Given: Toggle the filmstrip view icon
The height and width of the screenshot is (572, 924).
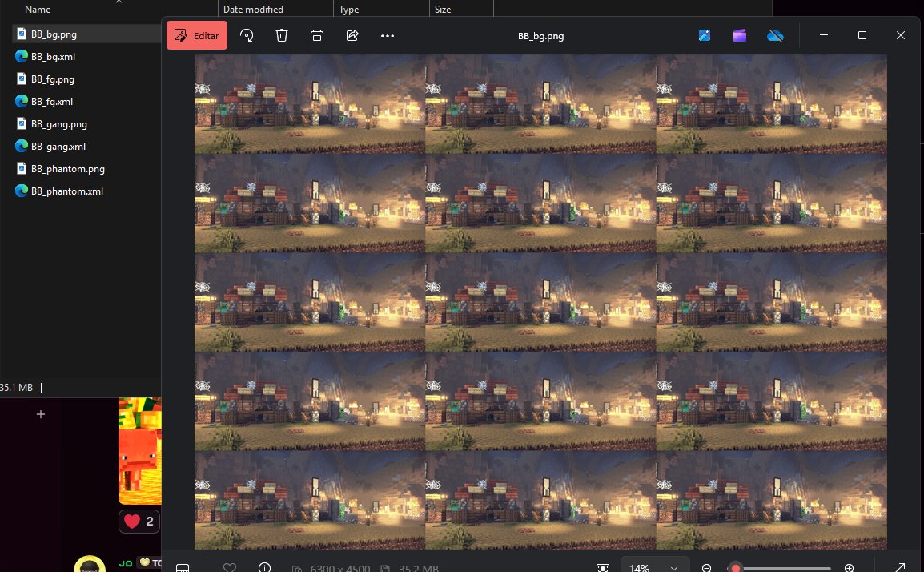Looking at the screenshot, I should [183, 568].
